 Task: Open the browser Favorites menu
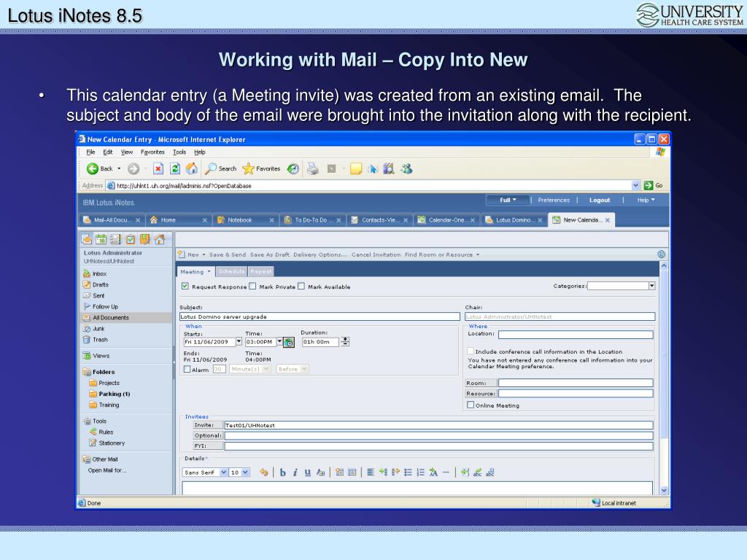coord(152,152)
